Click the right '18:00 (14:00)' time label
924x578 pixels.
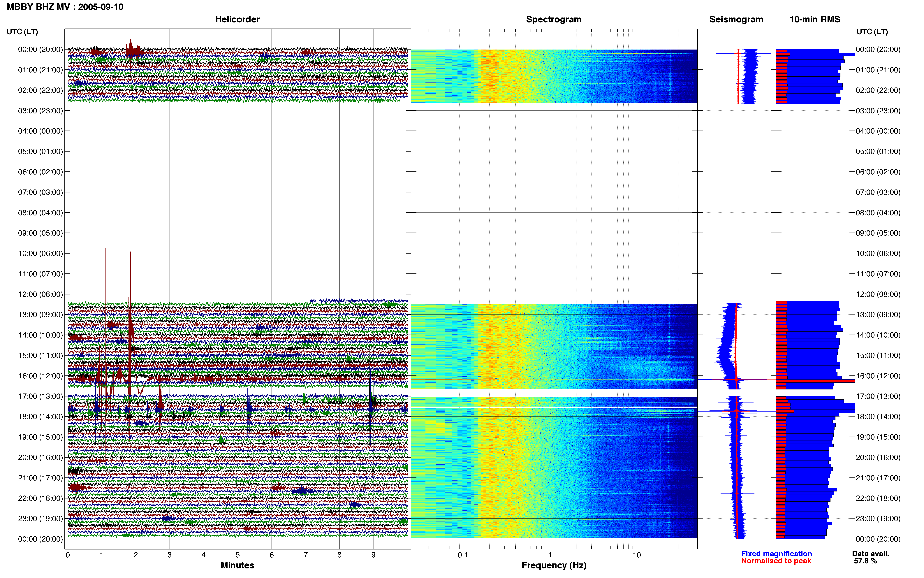pos(878,417)
